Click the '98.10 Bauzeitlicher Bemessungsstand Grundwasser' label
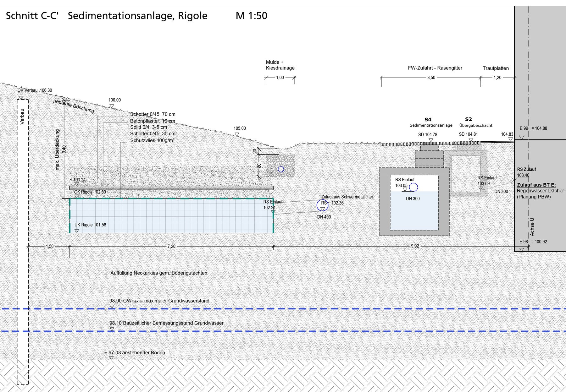This screenshot has height=392, width=566. coord(166,323)
